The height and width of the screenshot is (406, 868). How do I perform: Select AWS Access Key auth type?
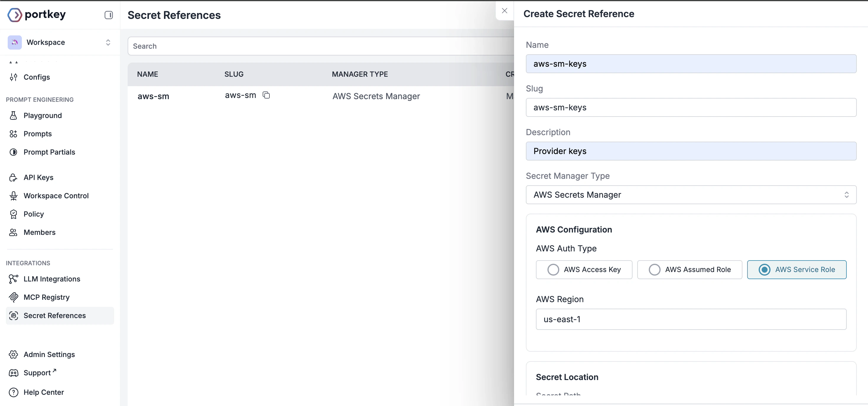tap(584, 270)
